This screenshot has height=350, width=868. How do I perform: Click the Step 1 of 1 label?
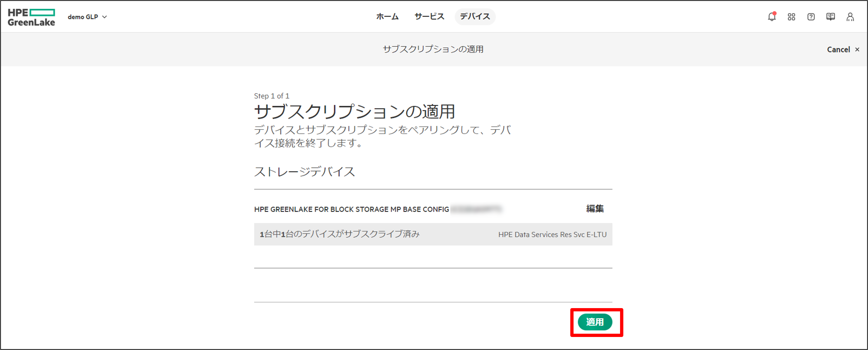[x=272, y=96]
